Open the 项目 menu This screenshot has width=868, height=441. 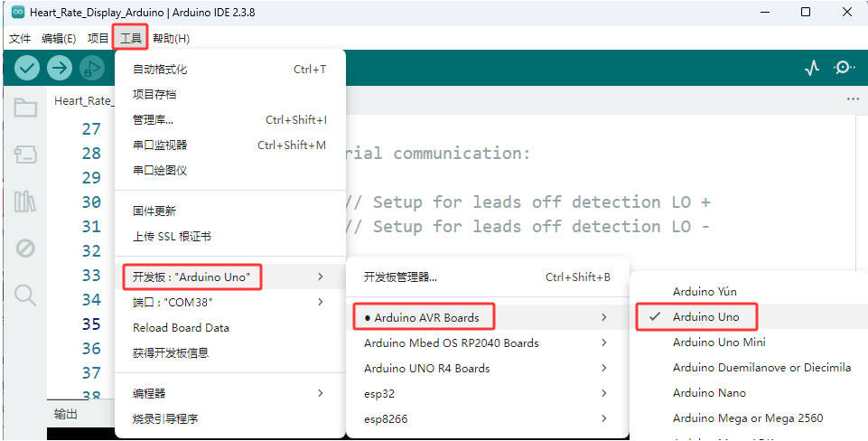pos(98,38)
